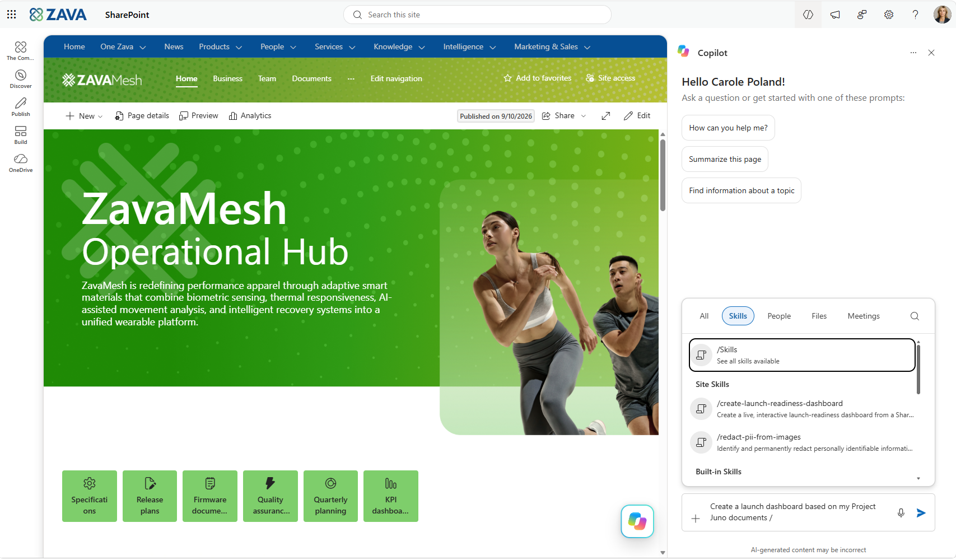
Task: Expand the page to full screen
Action: tap(606, 116)
